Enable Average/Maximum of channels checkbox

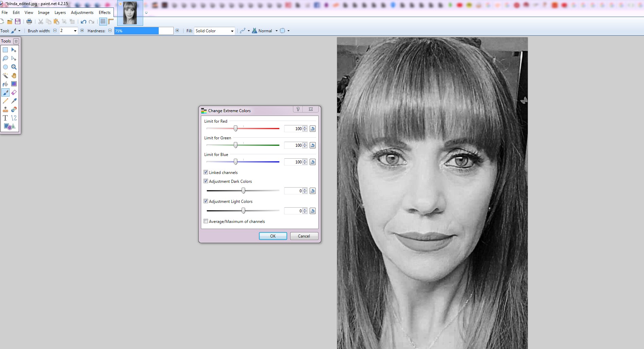(x=206, y=221)
